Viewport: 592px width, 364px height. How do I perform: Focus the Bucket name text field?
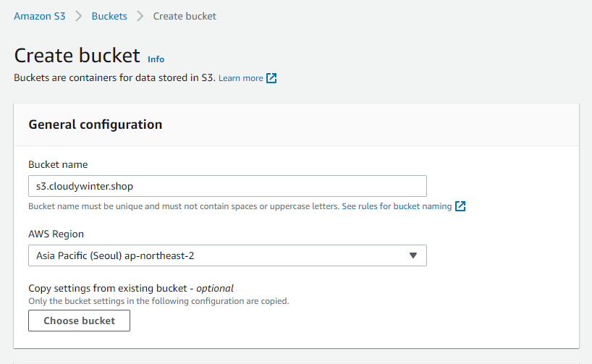[x=227, y=186]
